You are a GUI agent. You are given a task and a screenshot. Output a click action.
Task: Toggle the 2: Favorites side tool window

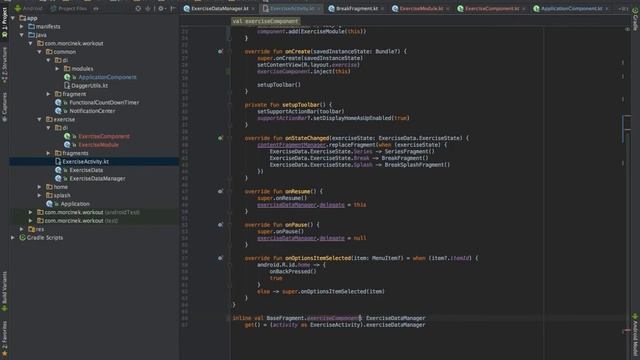4,338
